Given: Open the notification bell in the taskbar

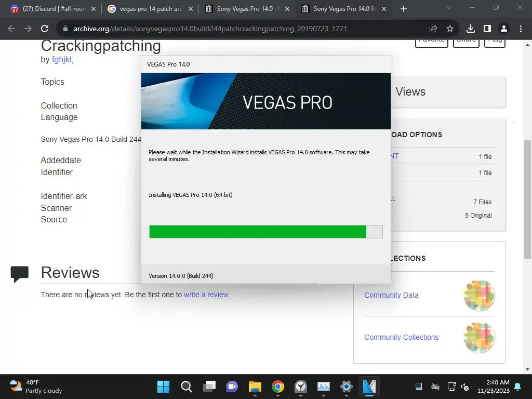Looking at the screenshot, I should (518, 387).
